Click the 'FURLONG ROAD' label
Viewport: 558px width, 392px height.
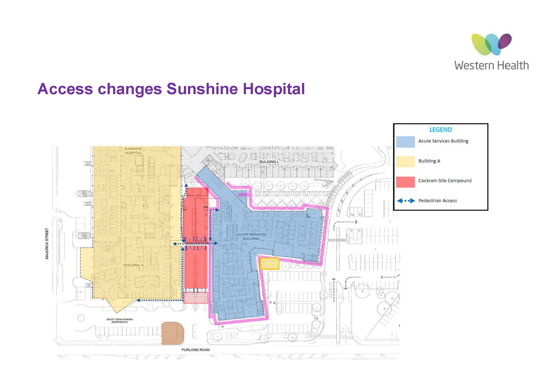pos(196,350)
